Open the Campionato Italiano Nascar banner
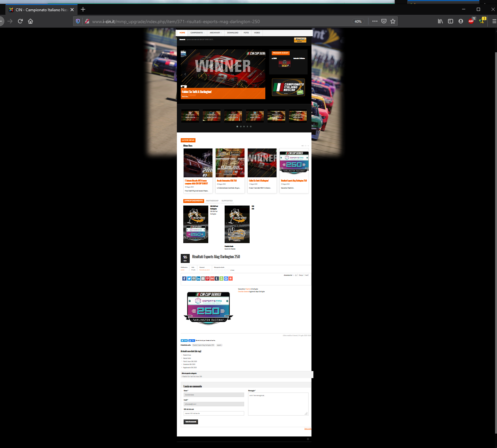 pyautogui.click(x=288, y=87)
